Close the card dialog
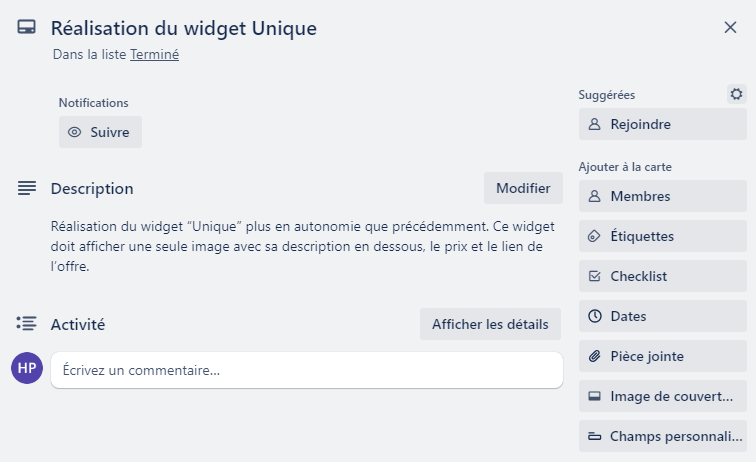 point(730,27)
